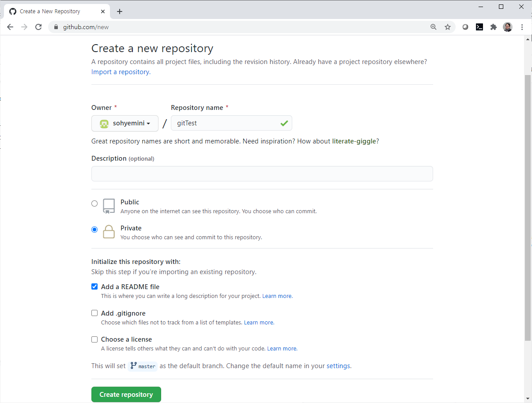The image size is (532, 403).
Task: Click the address bar URL
Action: pos(86,27)
